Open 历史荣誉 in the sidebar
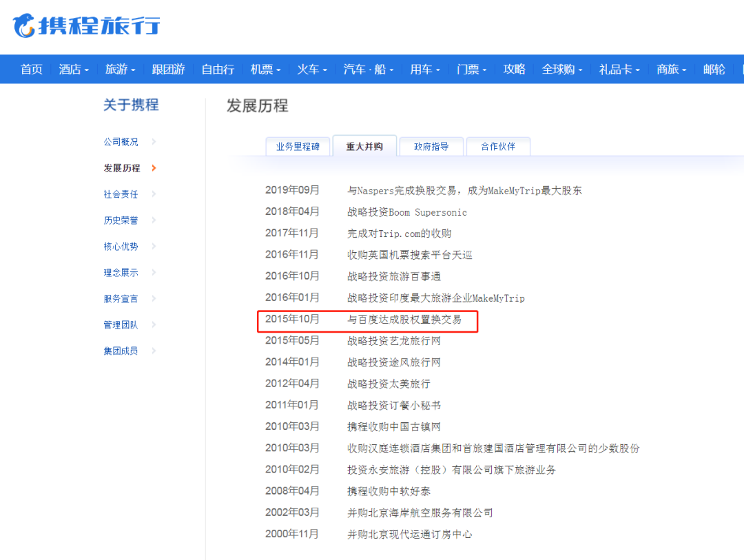Viewport: 744px width, 560px height. coord(121,220)
